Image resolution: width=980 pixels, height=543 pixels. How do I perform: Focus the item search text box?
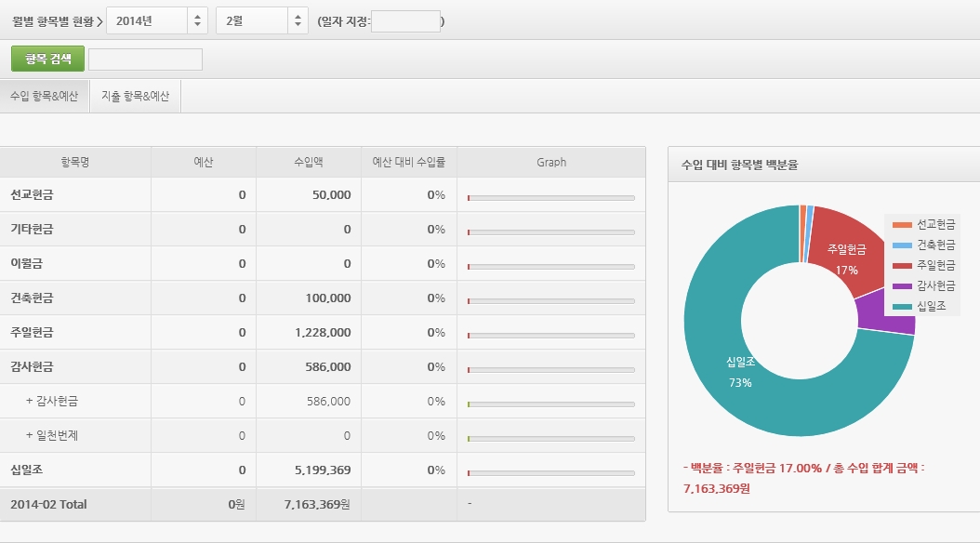click(x=145, y=60)
